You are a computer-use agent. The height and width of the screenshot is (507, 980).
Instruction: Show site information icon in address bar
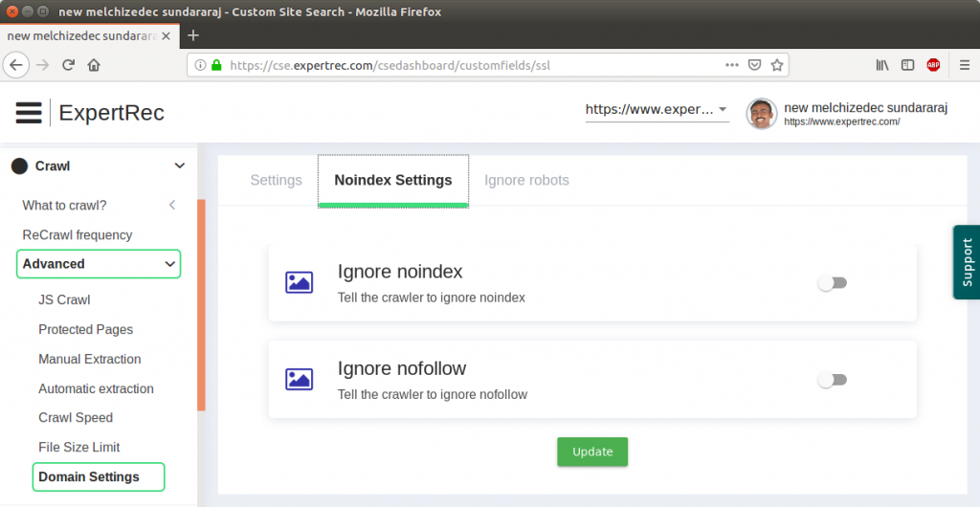pyautogui.click(x=200, y=65)
